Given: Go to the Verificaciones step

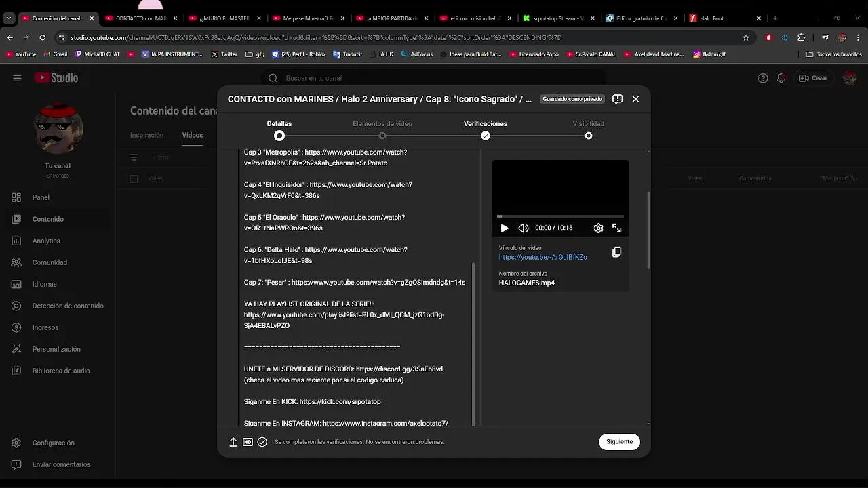Looking at the screenshot, I should (x=486, y=129).
